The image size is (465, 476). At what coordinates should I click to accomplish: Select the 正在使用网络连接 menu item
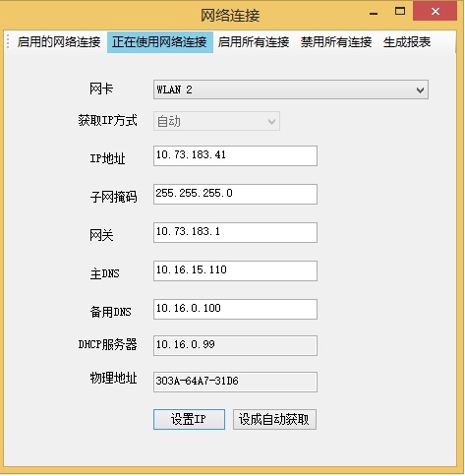click(160, 42)
